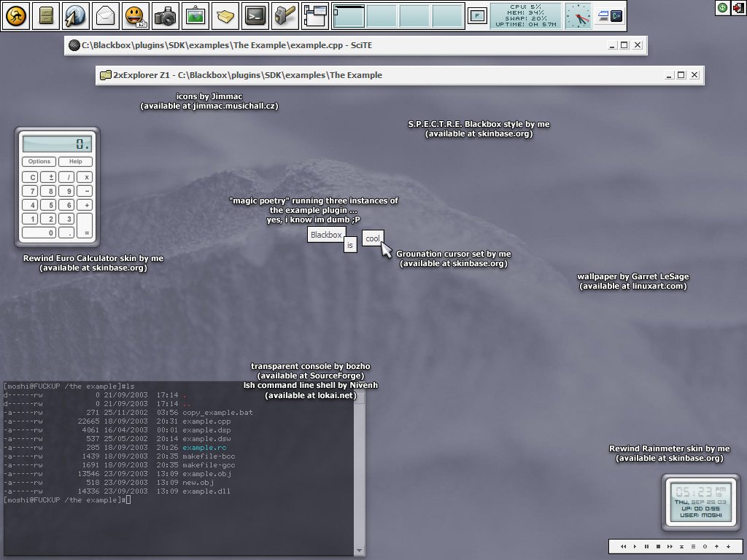
Task: Open the playlist icon in media bar
Action: (693, 546)
